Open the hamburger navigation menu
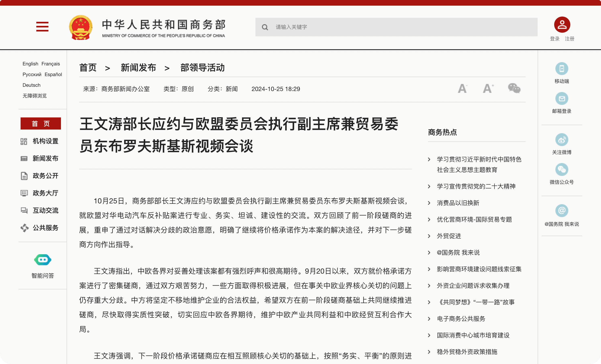The height and width of the screenshot is (364, 601). point(42,27)
